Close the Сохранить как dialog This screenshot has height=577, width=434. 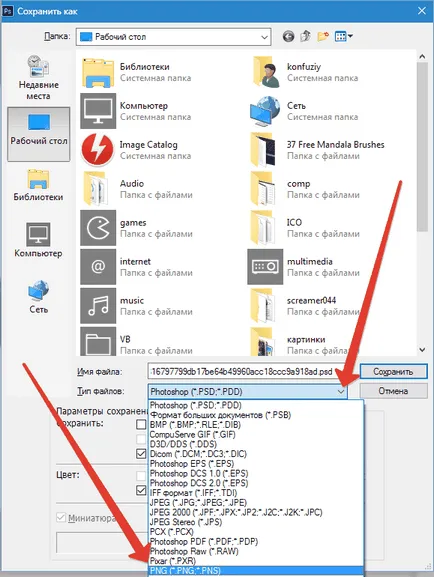click(422, 11)
